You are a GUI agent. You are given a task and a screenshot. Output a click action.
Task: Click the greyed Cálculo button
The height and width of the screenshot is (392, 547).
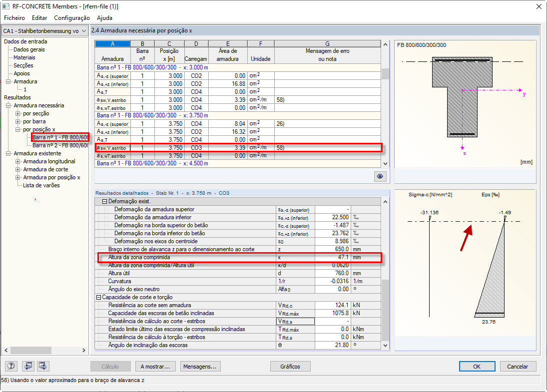coord(110,367)
